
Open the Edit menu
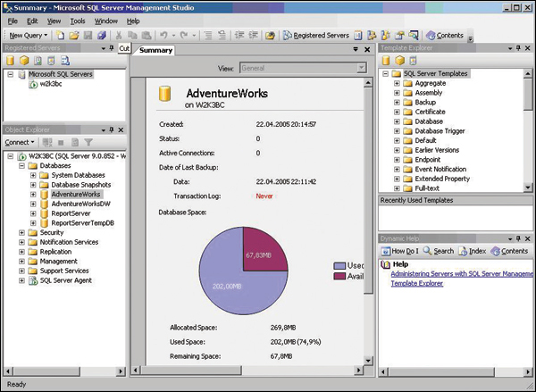click(32, 21)
